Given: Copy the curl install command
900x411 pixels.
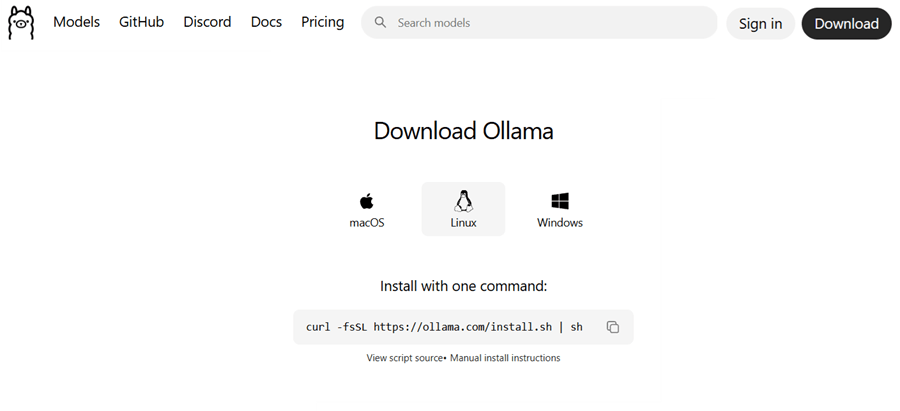Looking at the screenshot, I should (x=613, y=327).
